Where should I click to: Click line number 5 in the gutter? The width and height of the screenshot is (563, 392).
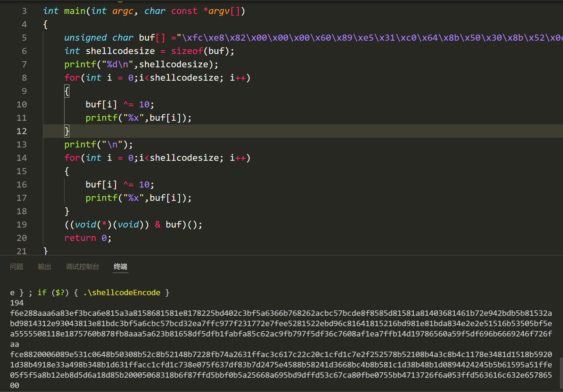[x=24, y=38]
